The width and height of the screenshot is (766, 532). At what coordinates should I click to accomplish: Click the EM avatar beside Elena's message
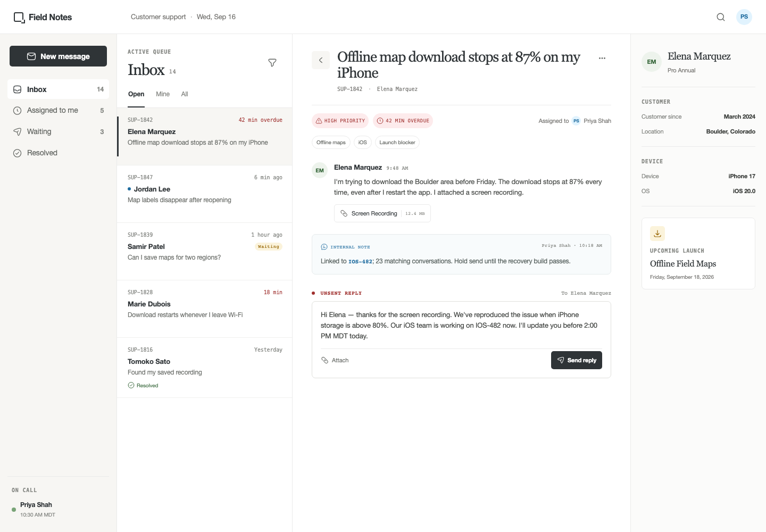point(320,171)
